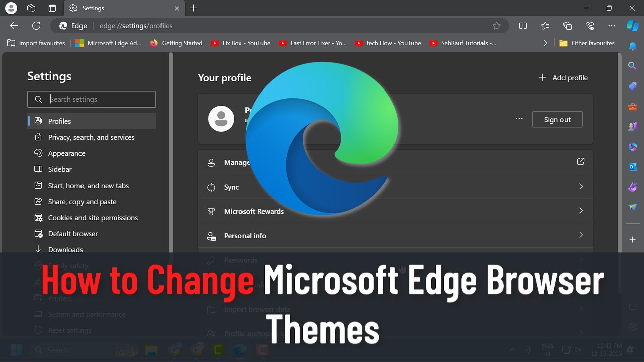Viewport: 644px width, 362px height.
Task: Open Sidebar settings
Action: tap(92, 169)
